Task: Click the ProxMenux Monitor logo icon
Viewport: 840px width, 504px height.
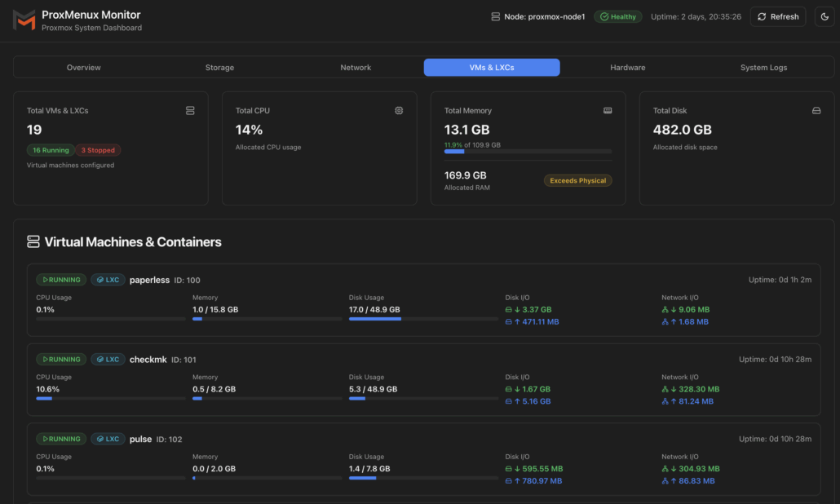Action: [24, 20]
